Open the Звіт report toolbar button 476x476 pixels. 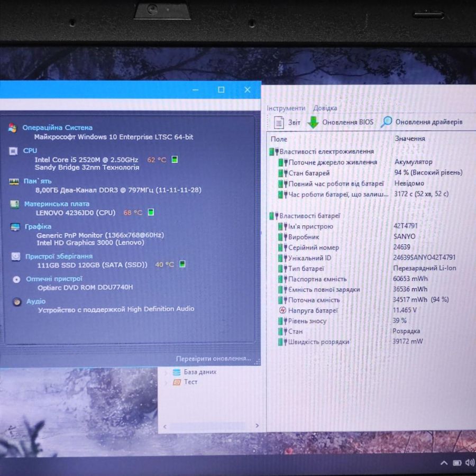click(x=287, y=122)
